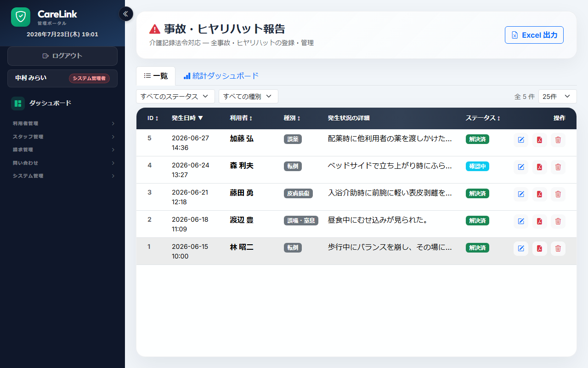588x368 pixels.
Task: Collapse the sidebar with double-chevron button
Action: [126, 14]
